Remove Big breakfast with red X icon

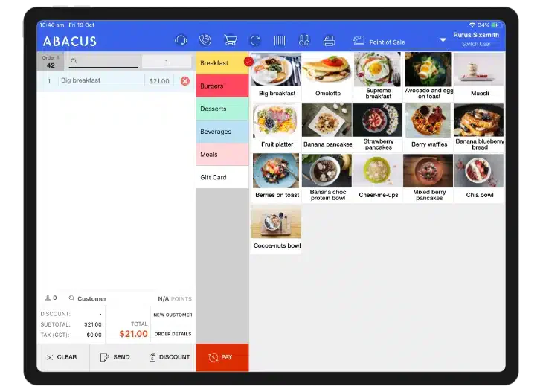pyautogui.click(x=185, y=81)
